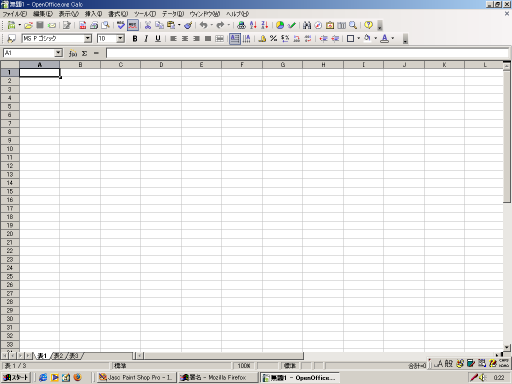
Task: Toggle Underline formatting button
Action: [x=158, y=39]
